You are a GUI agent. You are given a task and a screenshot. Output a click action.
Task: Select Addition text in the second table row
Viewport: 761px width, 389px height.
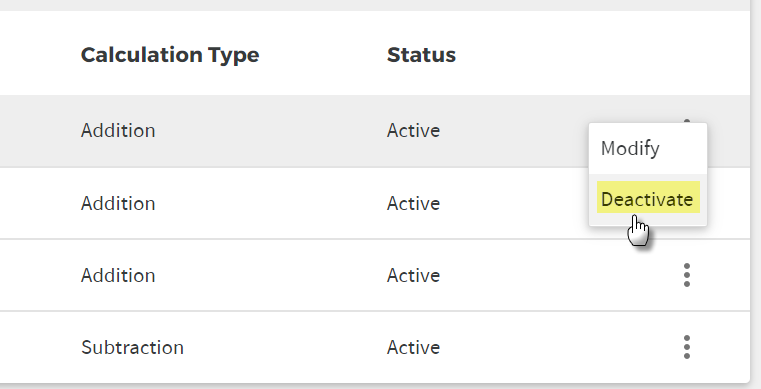click(118, 203)
